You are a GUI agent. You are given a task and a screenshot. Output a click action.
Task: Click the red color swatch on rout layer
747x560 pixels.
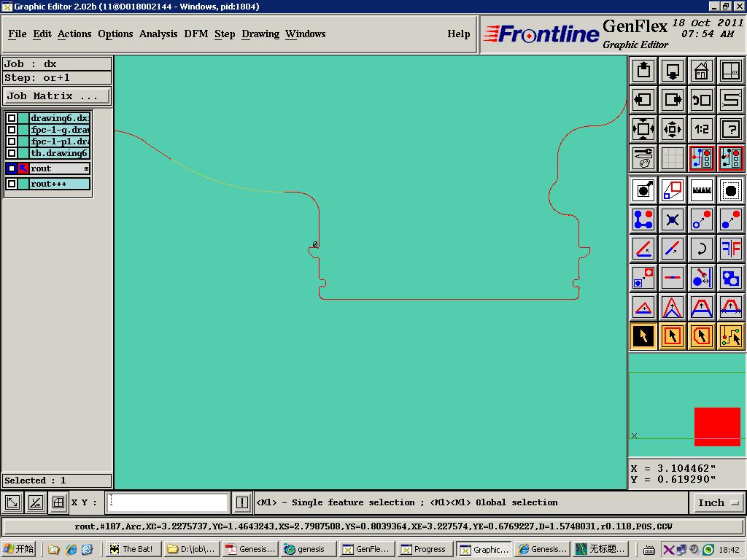[23, 168]
